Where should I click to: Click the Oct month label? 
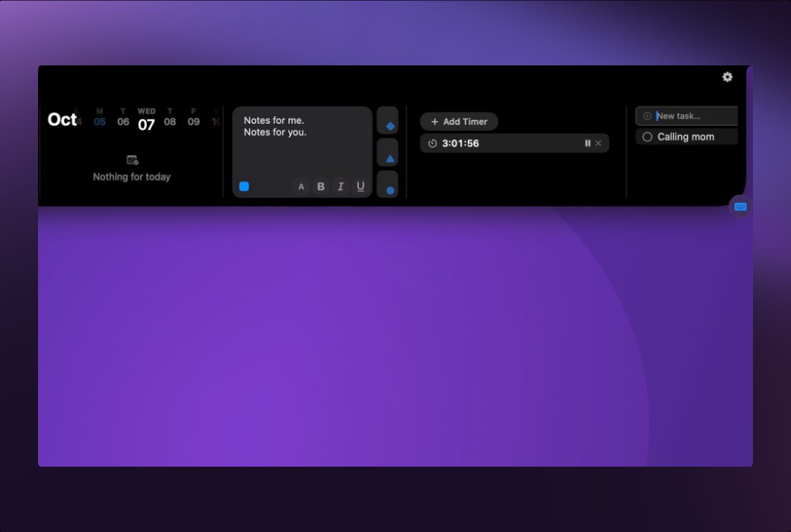click(x=62, y=119)
